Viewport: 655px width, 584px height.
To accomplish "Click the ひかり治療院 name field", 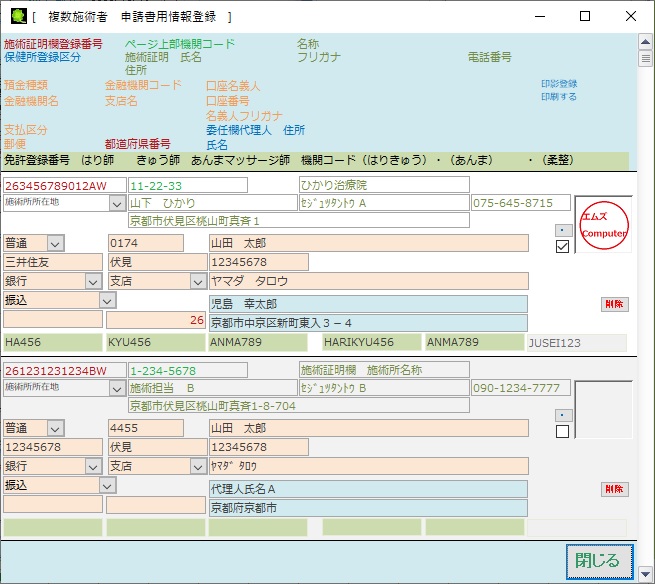I will (384, 185).
